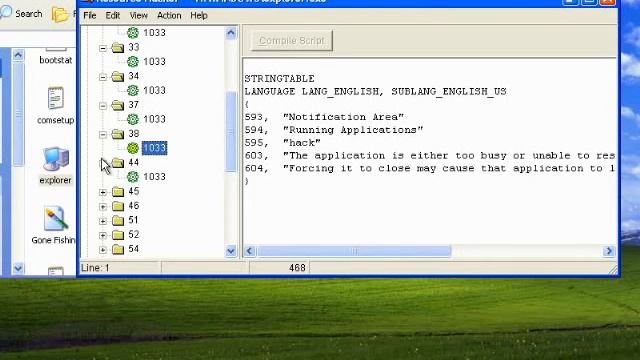This screenshot has height=360, width=640.
Task: Select folder icon of tree node 52
Action: tap(118, 235)
